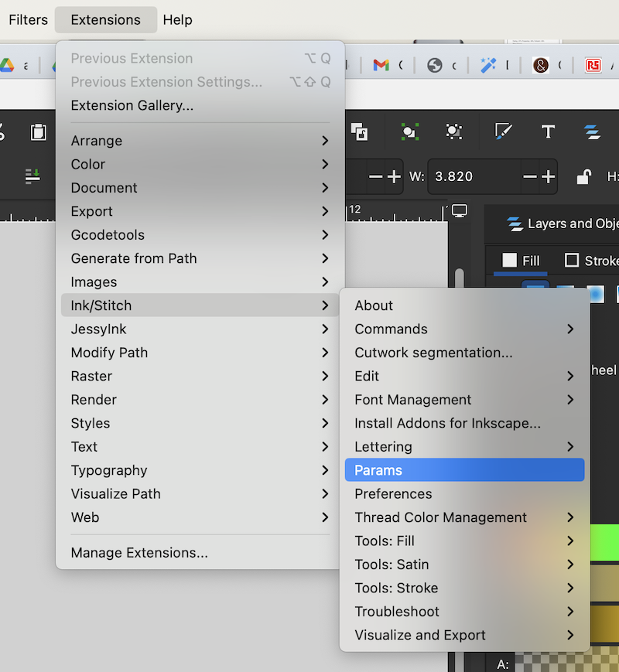Screen dimensions: 619x672
Task: Expand the Generate from Path submenu
Action: click(200, 258)
